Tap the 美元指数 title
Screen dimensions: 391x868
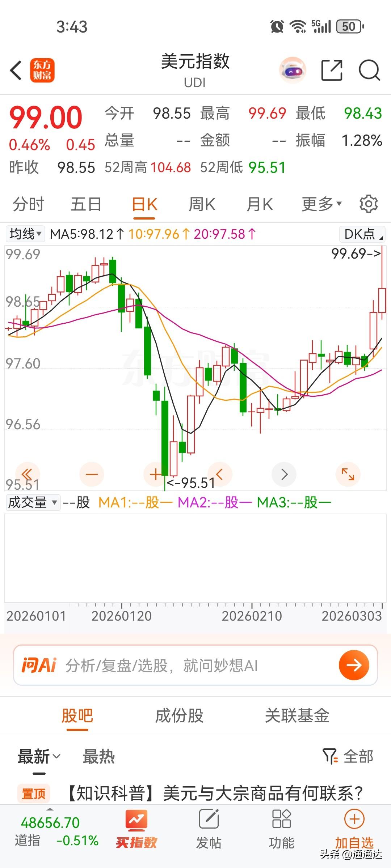pos(195,61)
